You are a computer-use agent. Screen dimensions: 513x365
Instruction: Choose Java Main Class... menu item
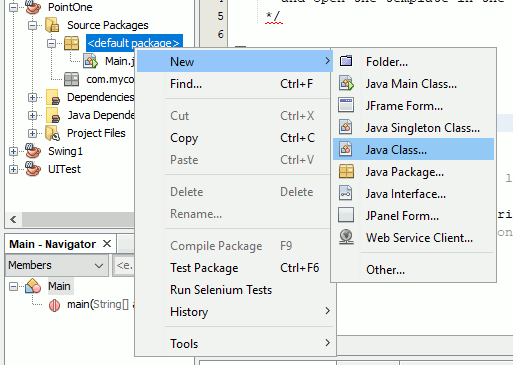413,83
